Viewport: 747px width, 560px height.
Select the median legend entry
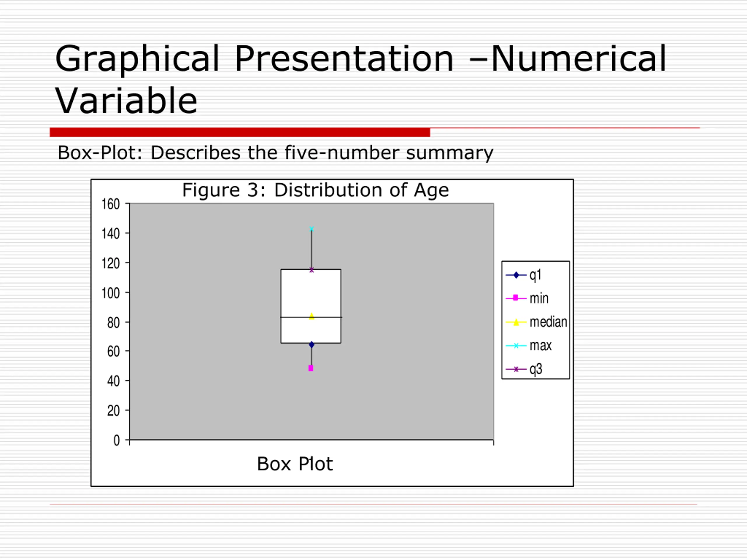pyautogui.click(x=536, y=322)
